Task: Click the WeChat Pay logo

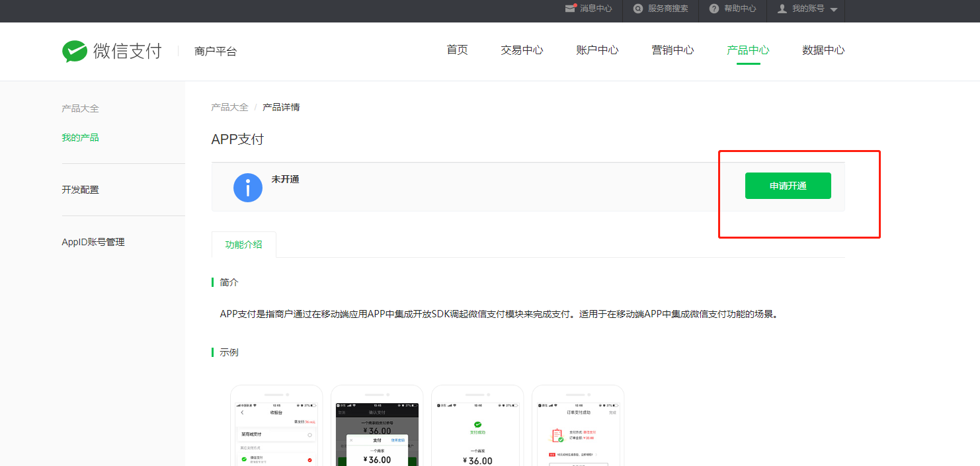Action: click(112, 51)
